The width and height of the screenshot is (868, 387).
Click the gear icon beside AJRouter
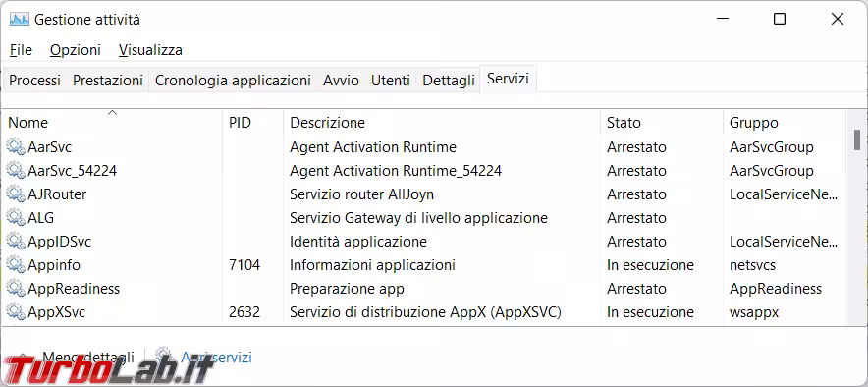coord(16,194)
